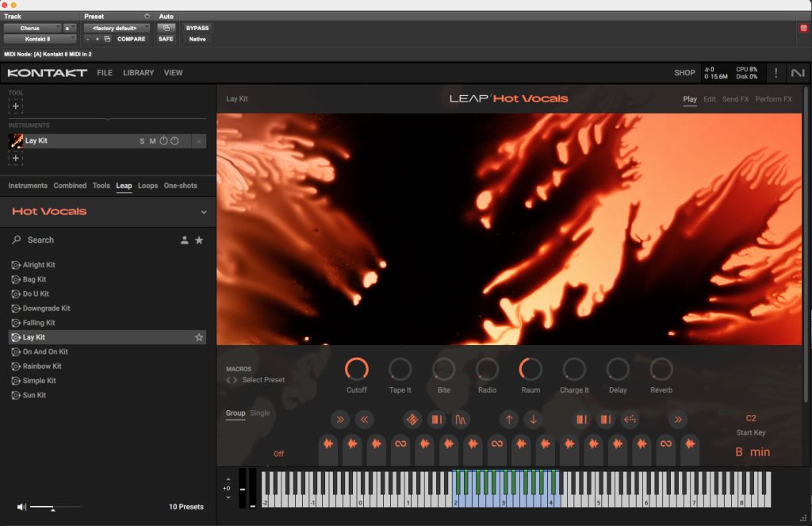Click the Lay Kit instrument thumbnail in the rack
The height and width of the screenshot is (526, 812).
coord(16,141)
